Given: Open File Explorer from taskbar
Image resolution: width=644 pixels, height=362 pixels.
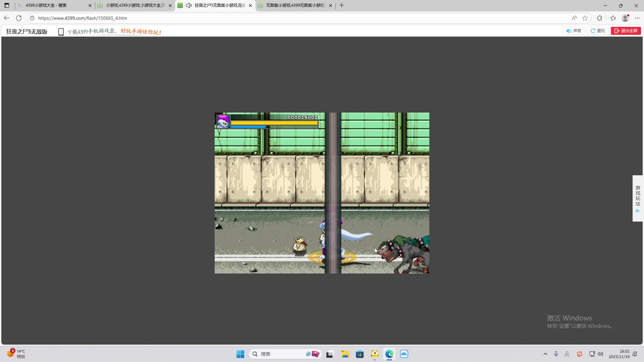Looking at the screenshot, I should tap(345, 354).
